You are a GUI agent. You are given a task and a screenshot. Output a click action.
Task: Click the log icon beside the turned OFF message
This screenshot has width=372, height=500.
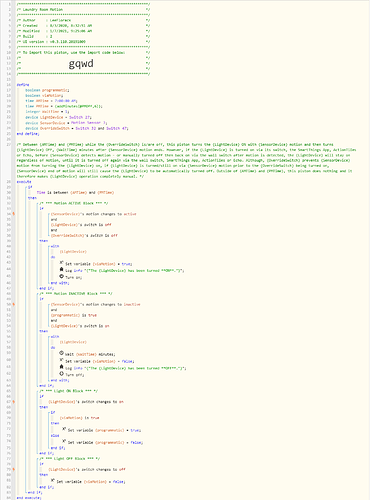(61, 367)
